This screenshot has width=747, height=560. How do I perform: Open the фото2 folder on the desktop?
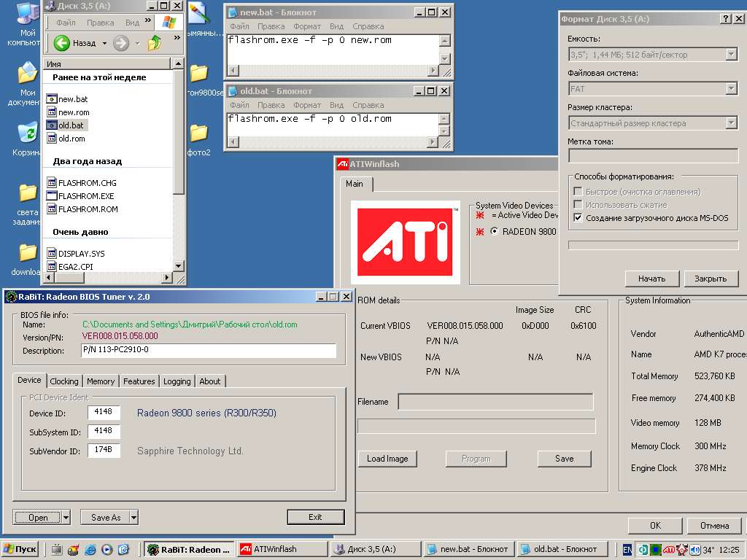point(198,134)
